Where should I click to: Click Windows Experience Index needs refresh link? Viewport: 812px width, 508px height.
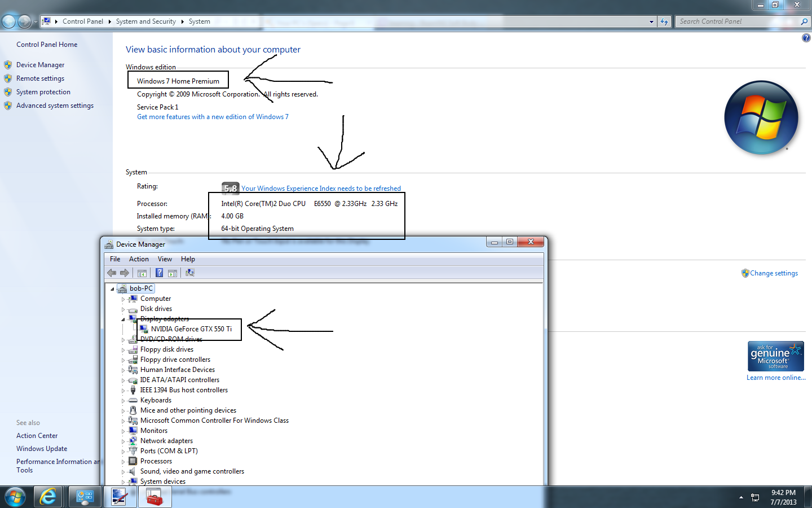click(x=321, y=189)
